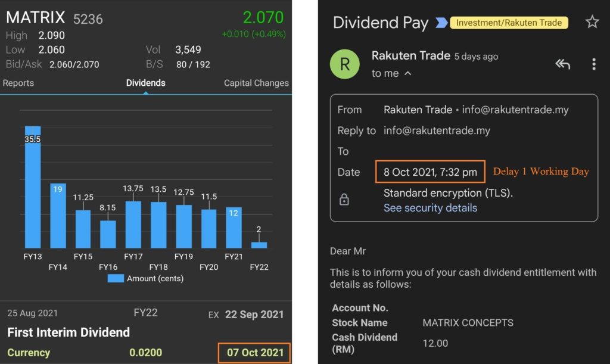Tap the FY21 bar showing 12
This screenshot has height=364, width=610.
(234, 228)
